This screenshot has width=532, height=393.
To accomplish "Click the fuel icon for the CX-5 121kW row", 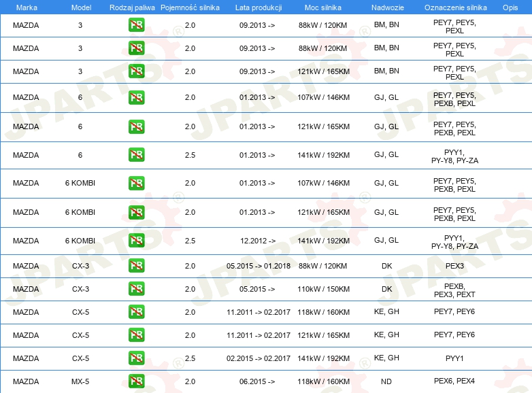I will (136, 335).
